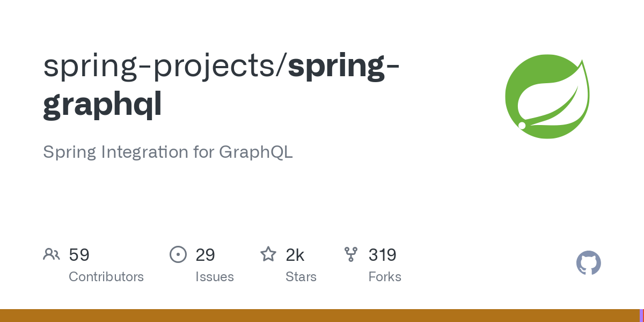Click the green Spring leaf logo

(547, 97)
